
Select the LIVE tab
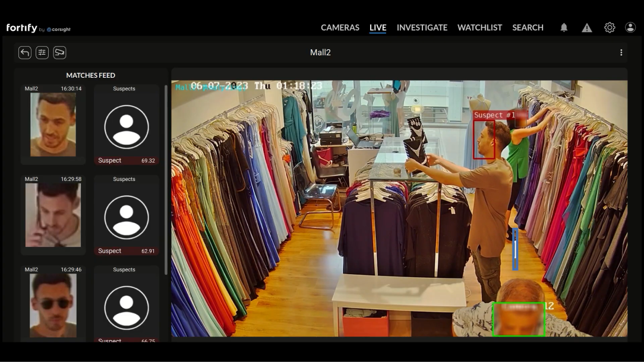(378, 27)
